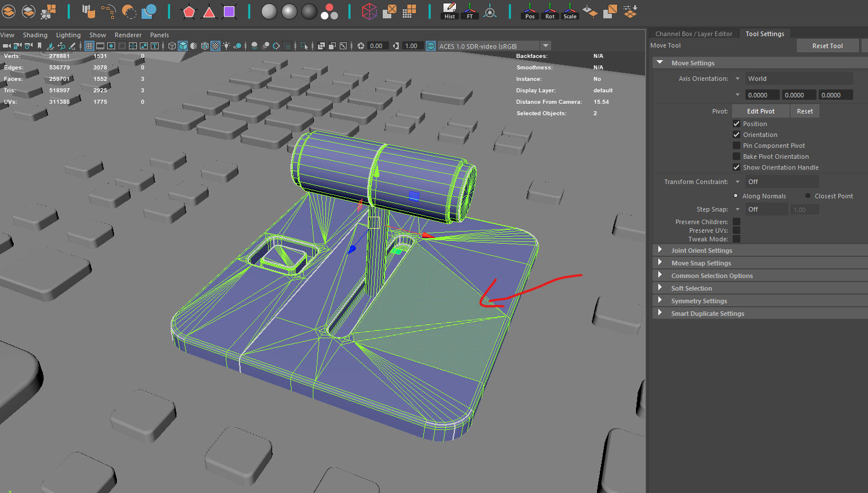Viewport: 868px width, 493px height.
Task: Click the purple square shelf icon
Action: click(229, 11)
